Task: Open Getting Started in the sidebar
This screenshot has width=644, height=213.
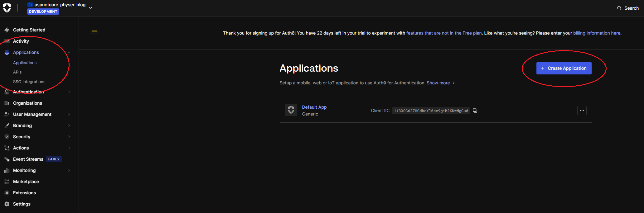Action: coord(29,30)
